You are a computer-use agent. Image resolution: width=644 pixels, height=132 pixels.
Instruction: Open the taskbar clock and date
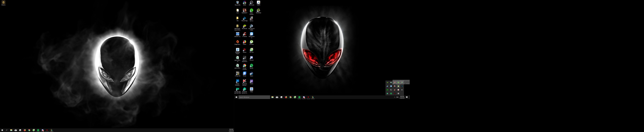pyautogui.click(x=402, y=97)
